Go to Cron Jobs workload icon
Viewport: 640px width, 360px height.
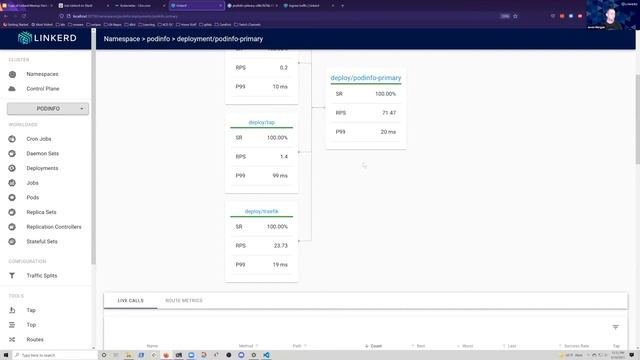[x=12, y=139]
